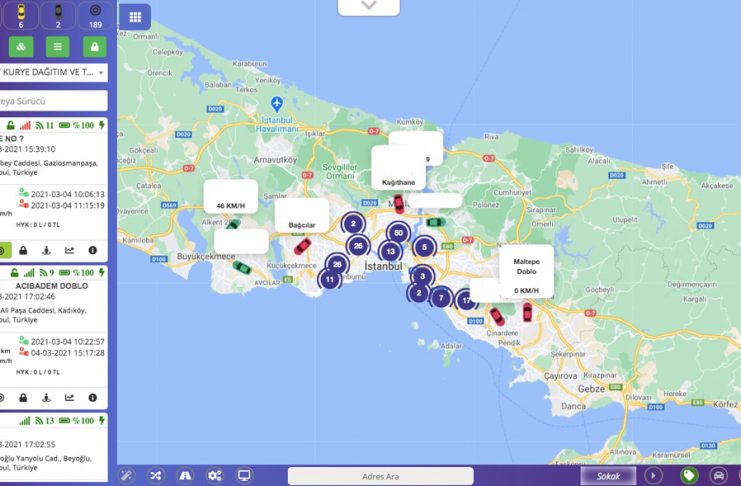Image resolution: width=741 pixels, height=486 pixels.
Task: Open the cluster marker labeled 5
Action: [x=424, y=247]
